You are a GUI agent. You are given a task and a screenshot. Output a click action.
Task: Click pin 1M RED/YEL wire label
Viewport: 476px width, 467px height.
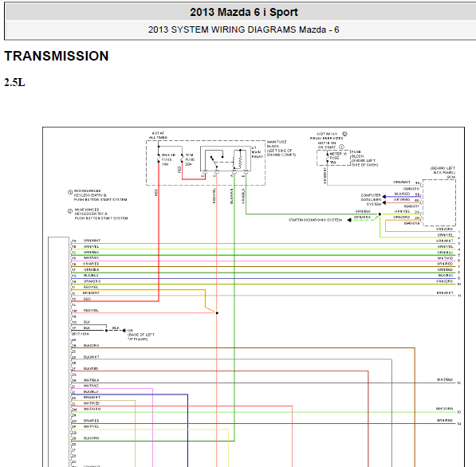tap(91, 311)
